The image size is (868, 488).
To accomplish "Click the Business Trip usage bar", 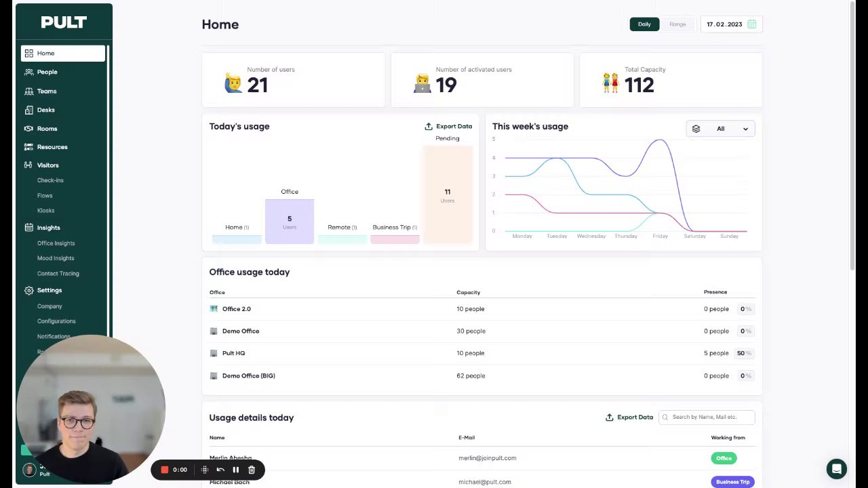I will pyautogui.click(x=395, y=239).
